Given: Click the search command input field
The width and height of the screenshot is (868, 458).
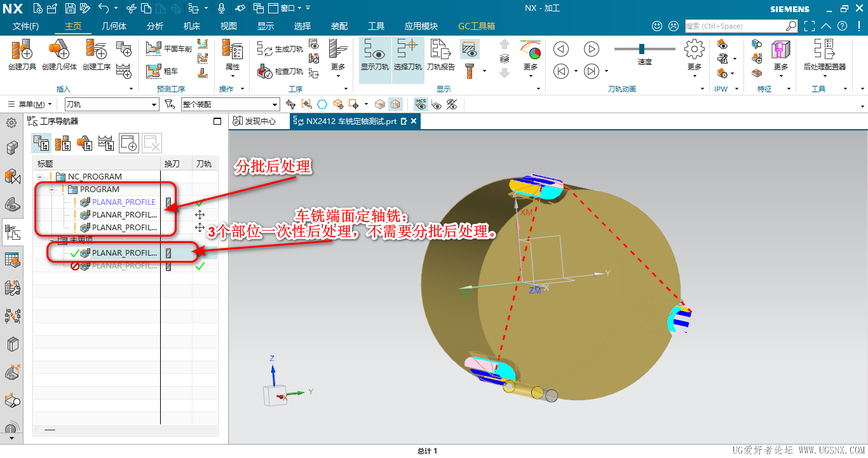Looking at the screenshot, I should coord(735,26).
